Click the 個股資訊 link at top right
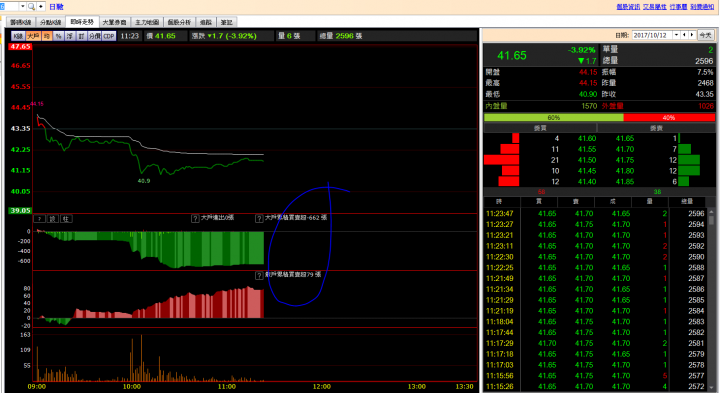 [x=628, y=6]
